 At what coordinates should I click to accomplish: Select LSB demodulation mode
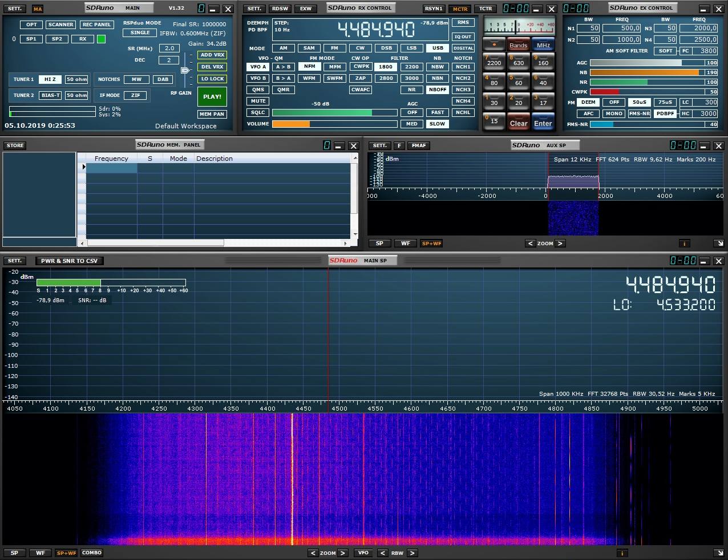[x=411, y=48]
